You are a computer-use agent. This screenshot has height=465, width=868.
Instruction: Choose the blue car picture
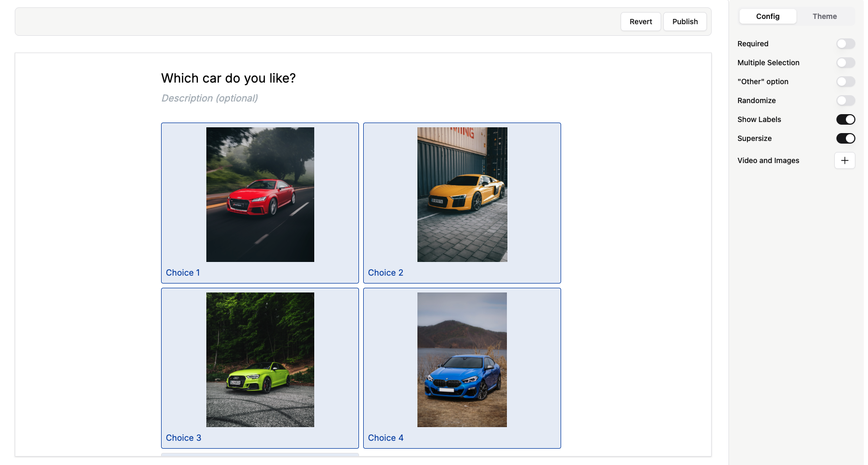coord(462,360)
